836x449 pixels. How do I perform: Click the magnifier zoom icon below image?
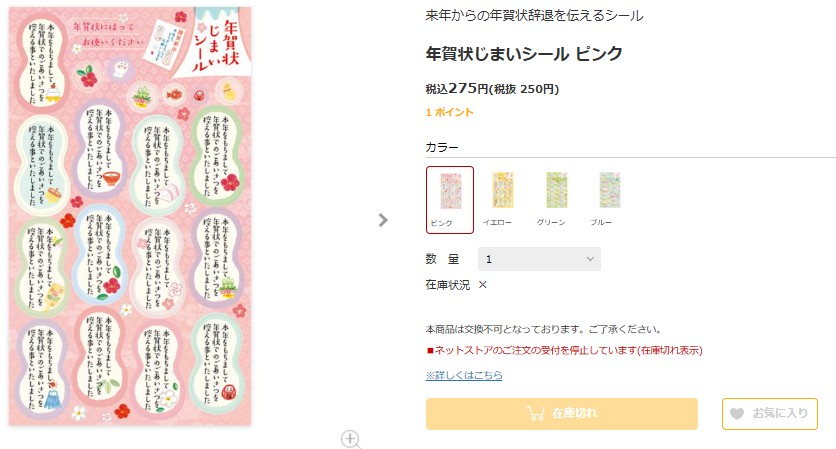point(350,439)
